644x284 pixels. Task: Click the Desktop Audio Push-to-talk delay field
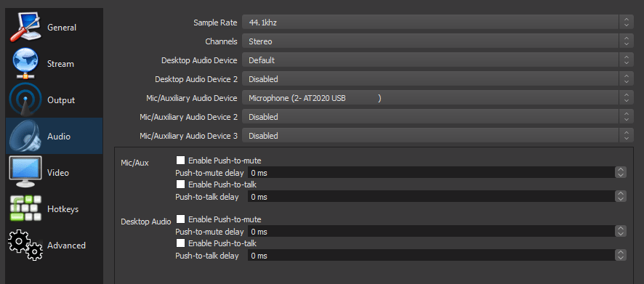click(x=431, y=256)
